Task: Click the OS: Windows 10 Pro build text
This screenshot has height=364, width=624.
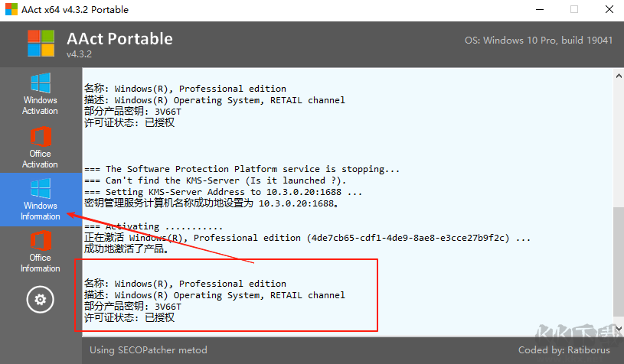Action: tap(538, 40)
